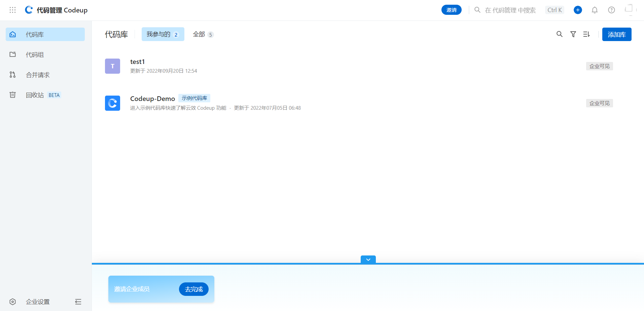
Task: Switch to the 我参与的 tab
Action: tap(163, 34)
